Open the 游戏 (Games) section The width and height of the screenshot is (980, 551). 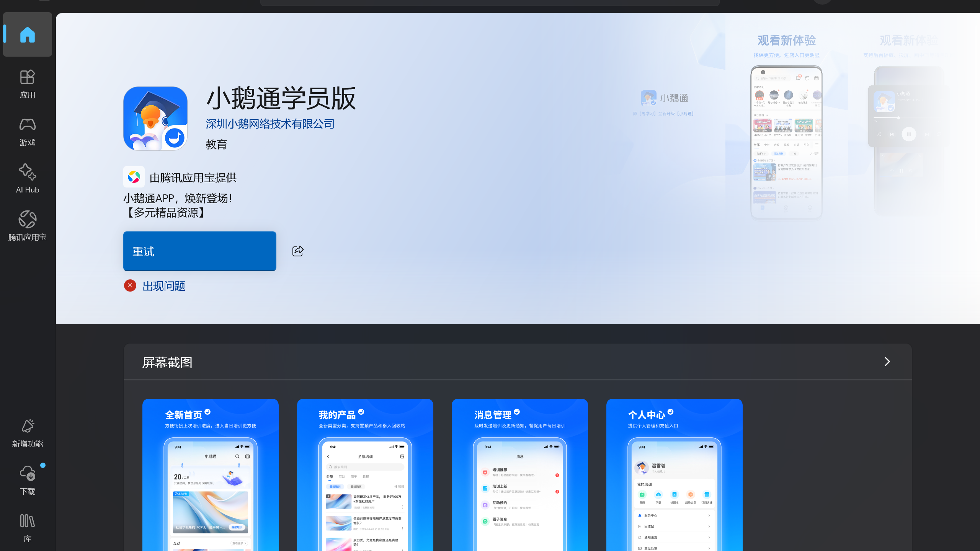[x=27, y=131]
